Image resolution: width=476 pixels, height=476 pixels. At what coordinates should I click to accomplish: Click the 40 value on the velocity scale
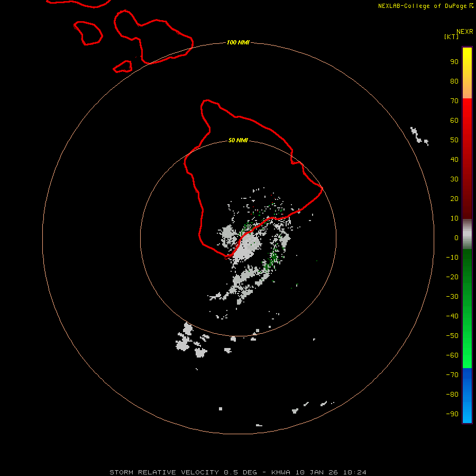coord(454,159)
